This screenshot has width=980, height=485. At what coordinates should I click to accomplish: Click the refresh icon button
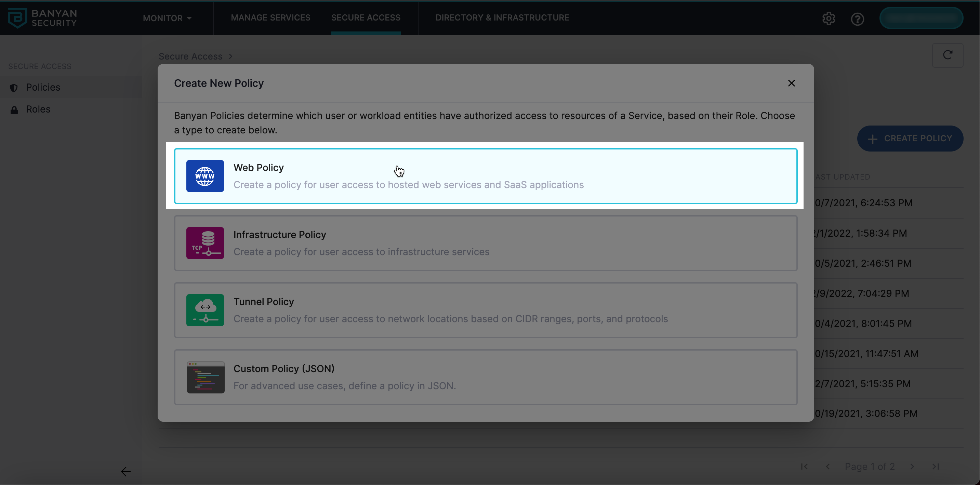point(947,55)
